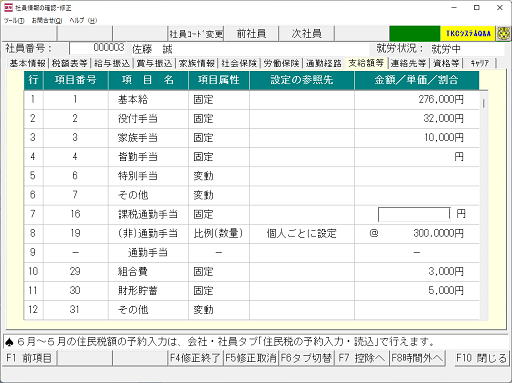Open the ツール menu
This screenshot has height=383, width=512.
click(14, 21)
